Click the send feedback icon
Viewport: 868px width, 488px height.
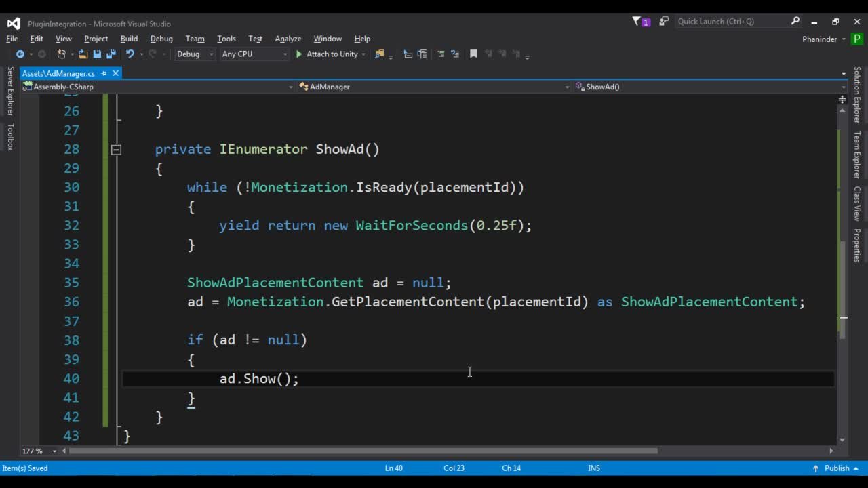pos(663,22)
